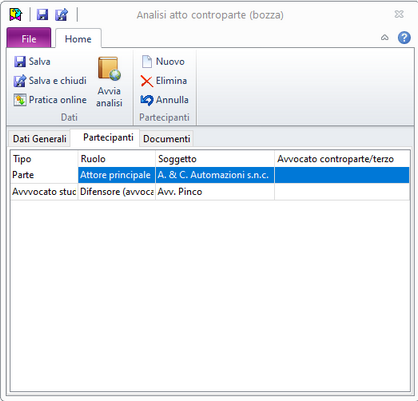418x401 pixels.
Task: Click Salva e chiudi in the ribbon
Action: pyautogui.click(x=50, y=81)
